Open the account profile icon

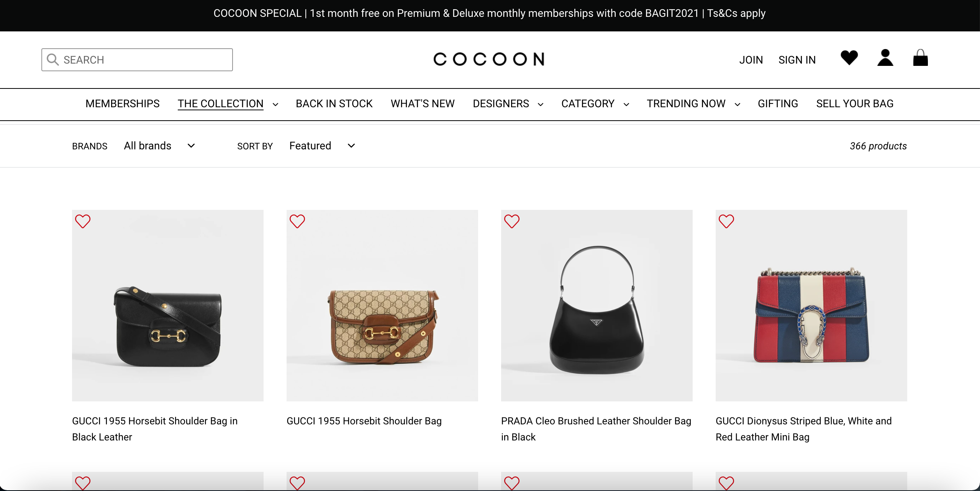point(885,58)
